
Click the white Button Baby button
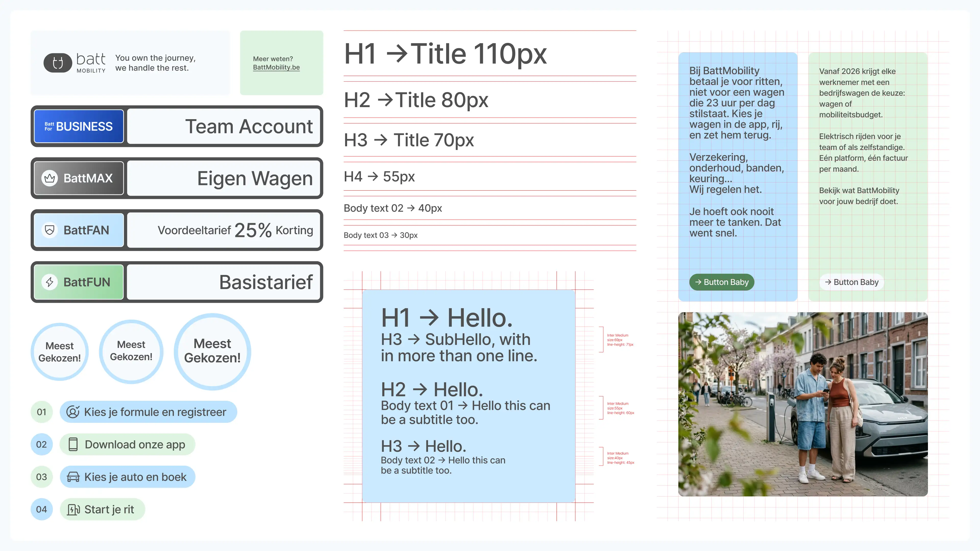(851, 282)
